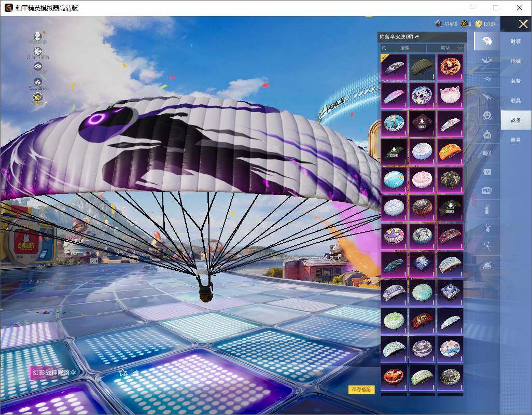Viewport: 532px width, 415px height.
Task: Click the 搜索 search field
Action: click(x=403, y=48)
